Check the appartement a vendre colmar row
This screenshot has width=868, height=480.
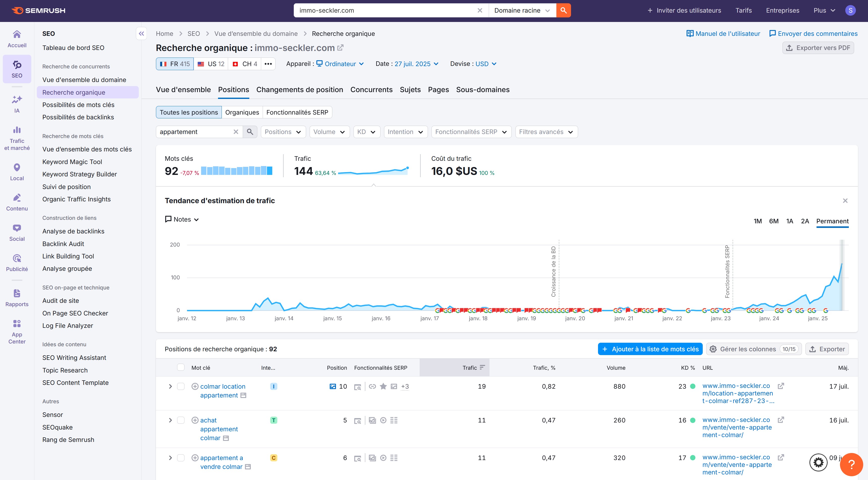[x=181, y=458]
